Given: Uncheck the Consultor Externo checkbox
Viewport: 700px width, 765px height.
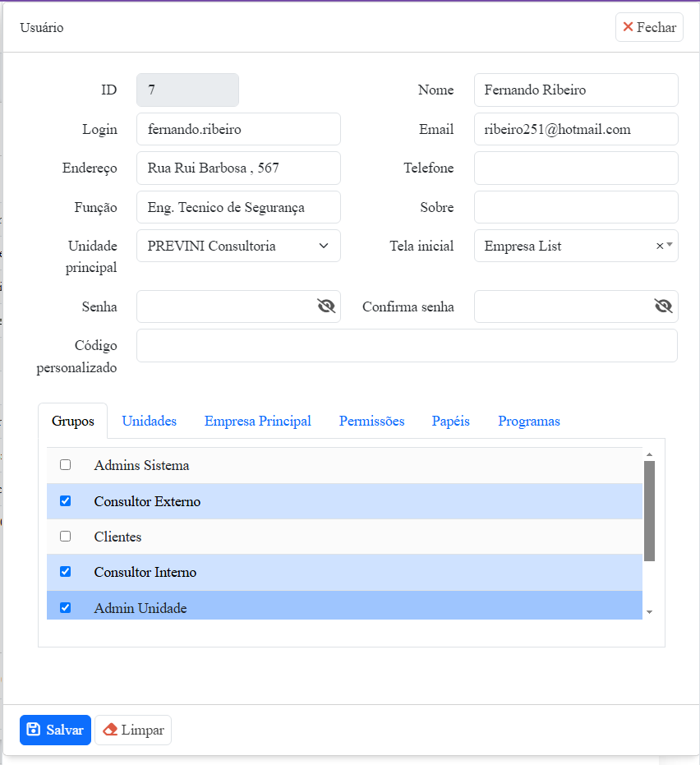Looking at the screenshot, I should pyautogui.click(x=66, y=501).
